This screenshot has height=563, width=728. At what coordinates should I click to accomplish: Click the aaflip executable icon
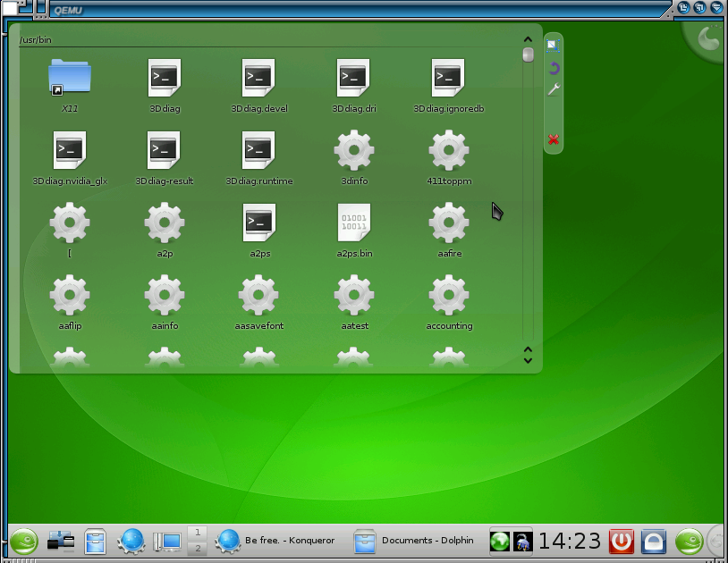[70, 295]
